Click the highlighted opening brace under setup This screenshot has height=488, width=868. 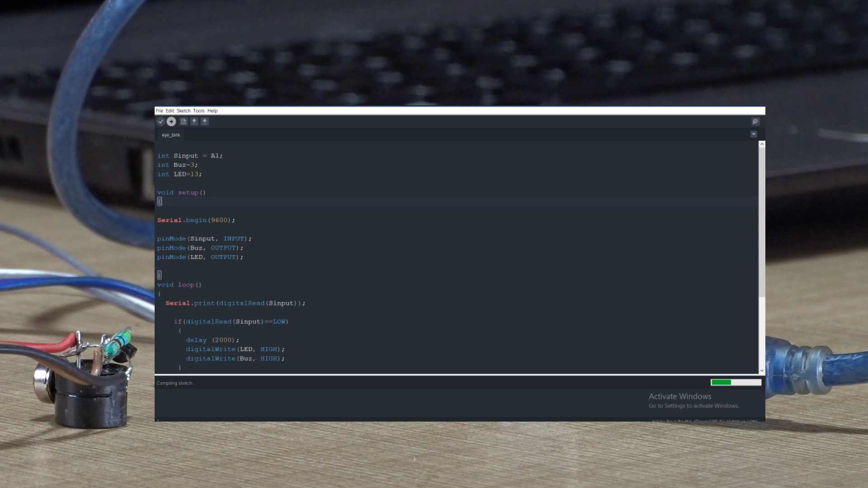click(159, 202)
